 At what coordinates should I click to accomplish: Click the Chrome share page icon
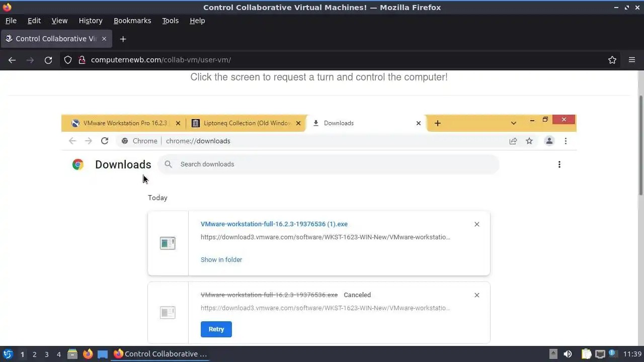[x=513, y=141]
